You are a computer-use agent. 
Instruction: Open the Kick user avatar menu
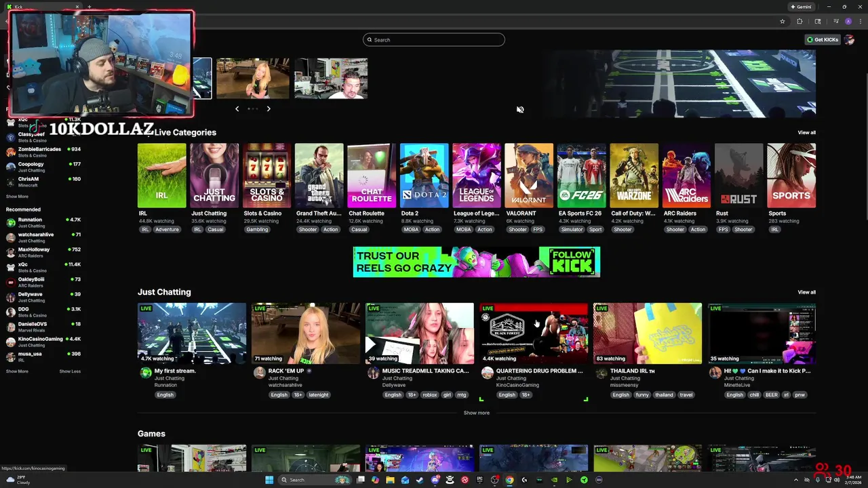coord(849,39)
